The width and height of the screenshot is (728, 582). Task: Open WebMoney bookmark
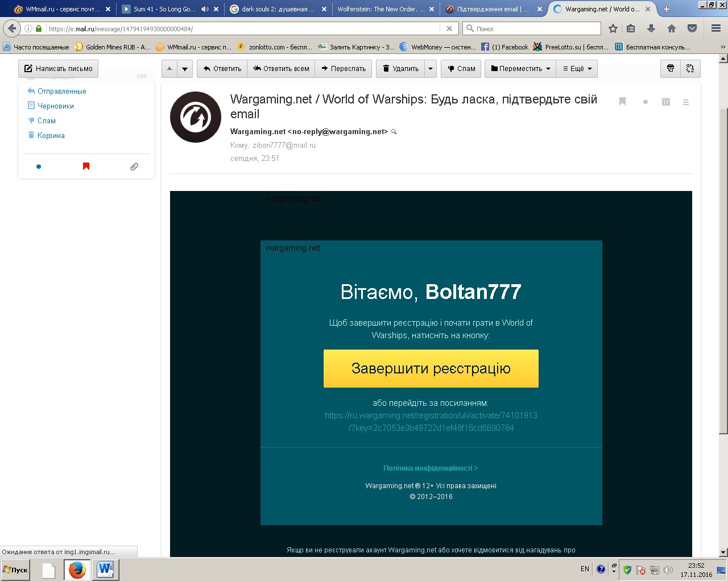point(437,47)
